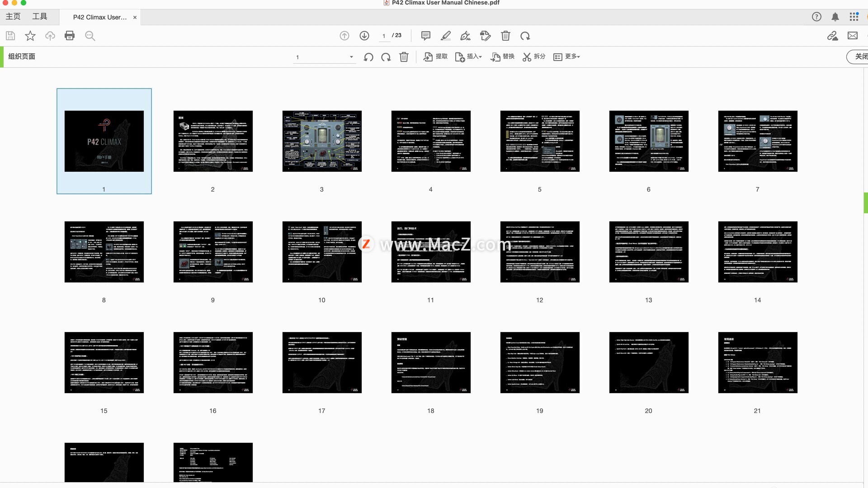Select page 14 thumbnail
This screenshot has width=868, height=488.
(x=758, y=252)
